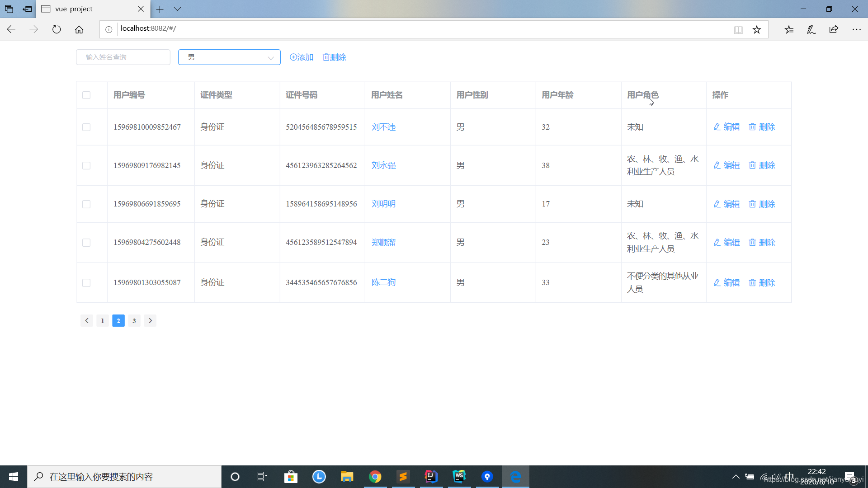Open the favorites hub icon

coord(789,29)
